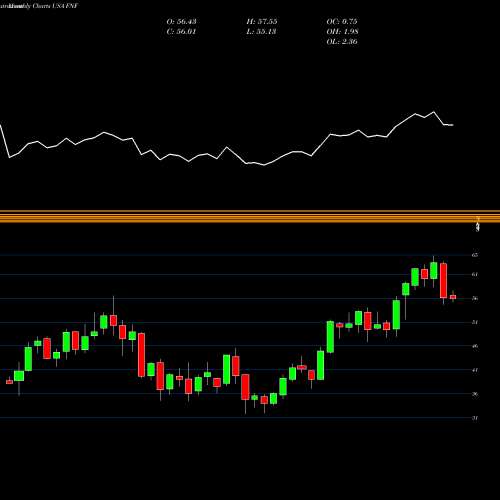Select the OL: 2.36 reading
500x500 pixels.
[342, 42]
